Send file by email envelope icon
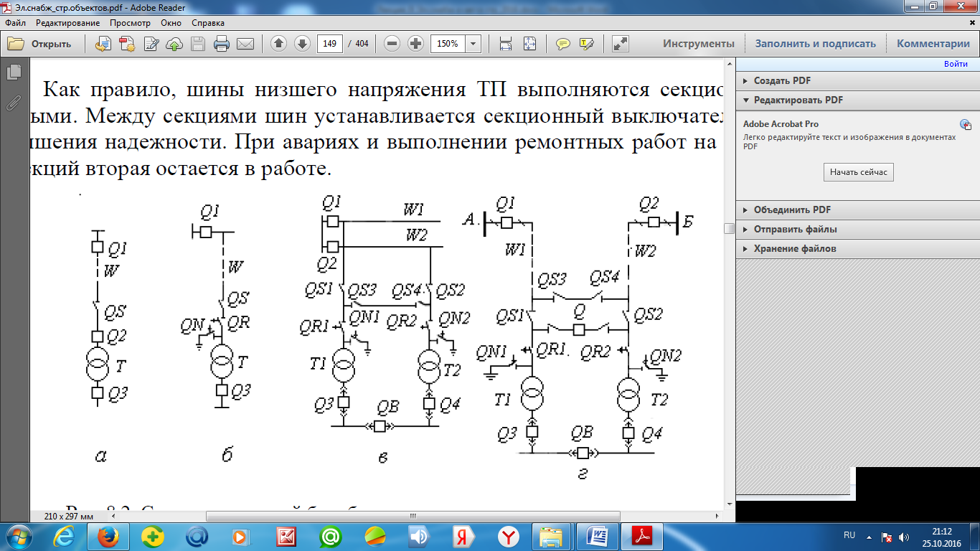Screen dimensions: 980x551 click(245, 44)
